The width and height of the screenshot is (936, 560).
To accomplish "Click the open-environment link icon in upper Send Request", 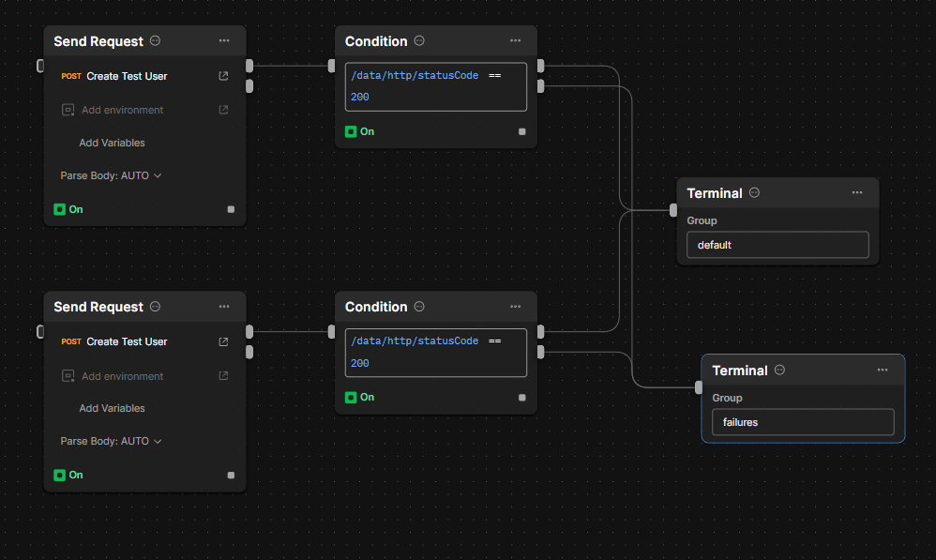I will point(223,110).
